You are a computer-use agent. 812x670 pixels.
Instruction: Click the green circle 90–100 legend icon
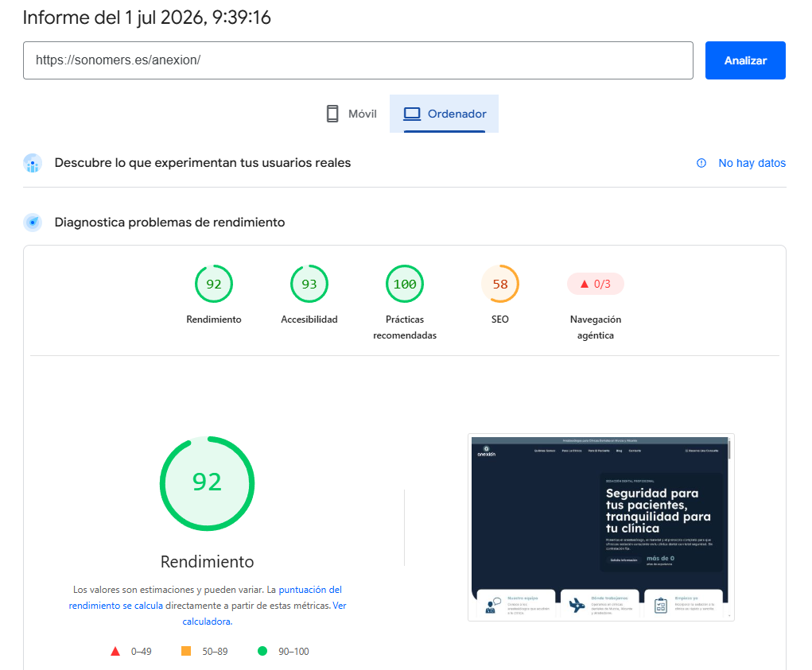[262, 651]
